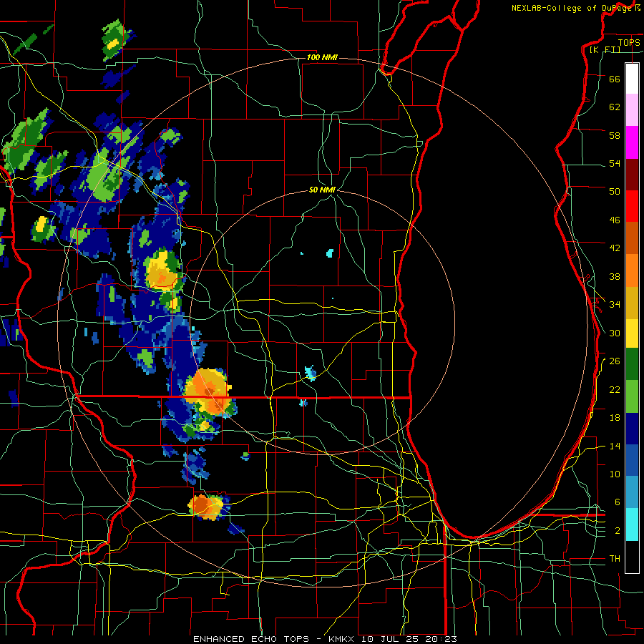Click the NEXLAB-College of DuPage label

pos(572,8)
